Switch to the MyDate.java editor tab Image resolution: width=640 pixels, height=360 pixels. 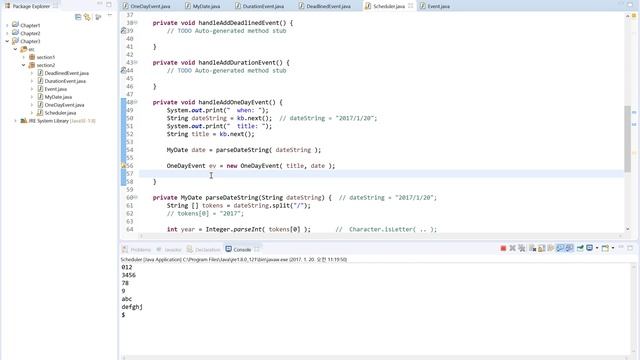[202, 6]
